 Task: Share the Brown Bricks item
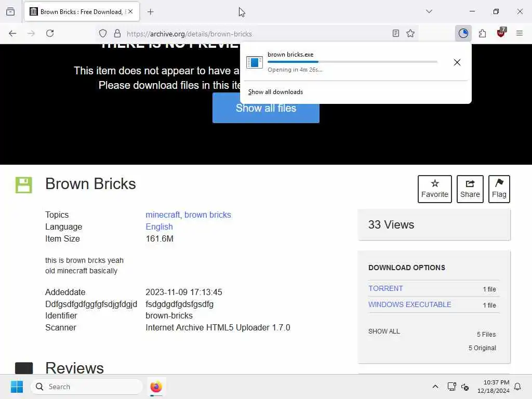tap(470, 189)
